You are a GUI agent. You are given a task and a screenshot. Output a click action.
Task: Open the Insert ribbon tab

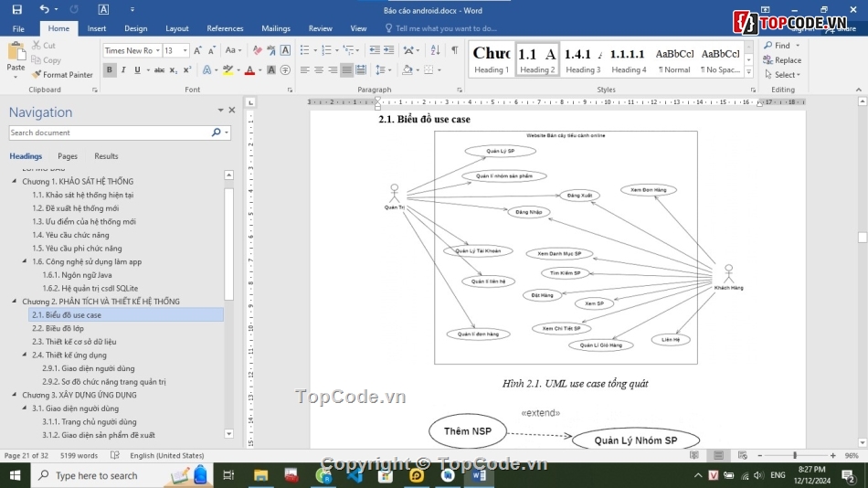coord(96,28)
